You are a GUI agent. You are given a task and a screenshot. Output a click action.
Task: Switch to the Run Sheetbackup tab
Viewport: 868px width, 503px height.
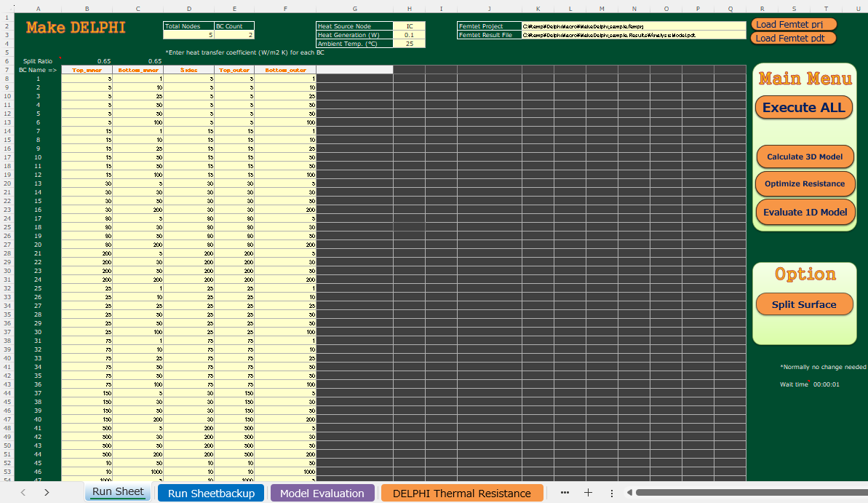click(x=211, y=494)
